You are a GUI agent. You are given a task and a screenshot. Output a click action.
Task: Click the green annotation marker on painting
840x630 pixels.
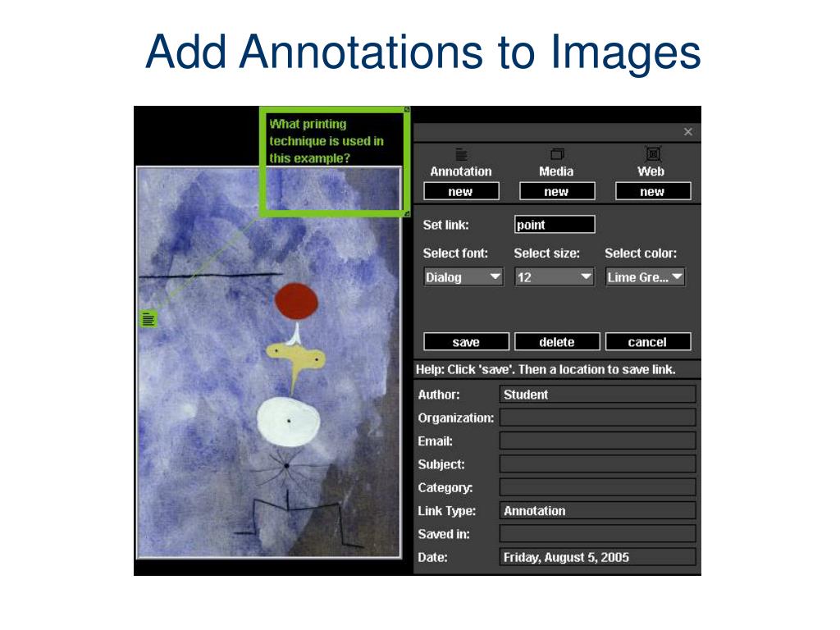pyautogui.click(x=148, y=319)
